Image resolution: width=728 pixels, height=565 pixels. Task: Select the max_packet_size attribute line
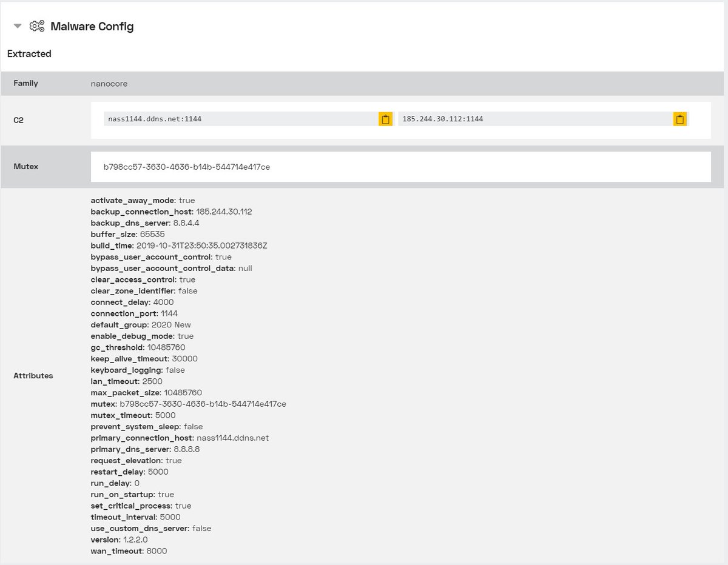[x=147, y=393]
